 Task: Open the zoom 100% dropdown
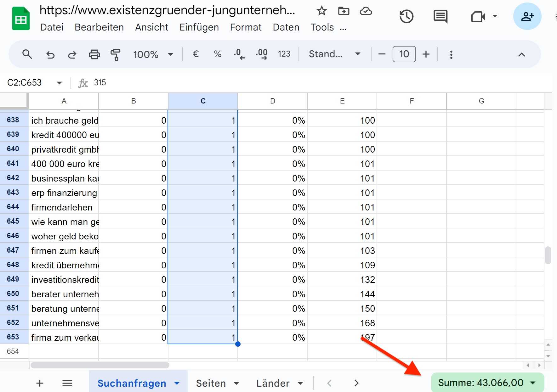tap(153, 54)
